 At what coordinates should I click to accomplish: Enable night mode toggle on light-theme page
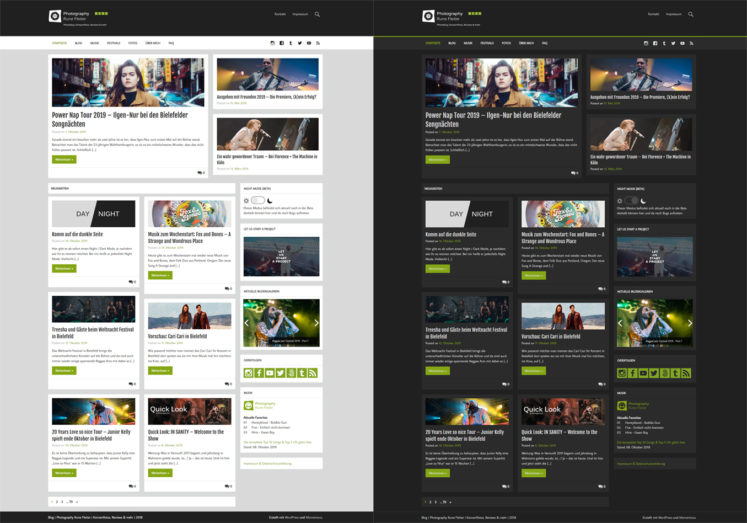pyautogui.click(x=257, y=201)
